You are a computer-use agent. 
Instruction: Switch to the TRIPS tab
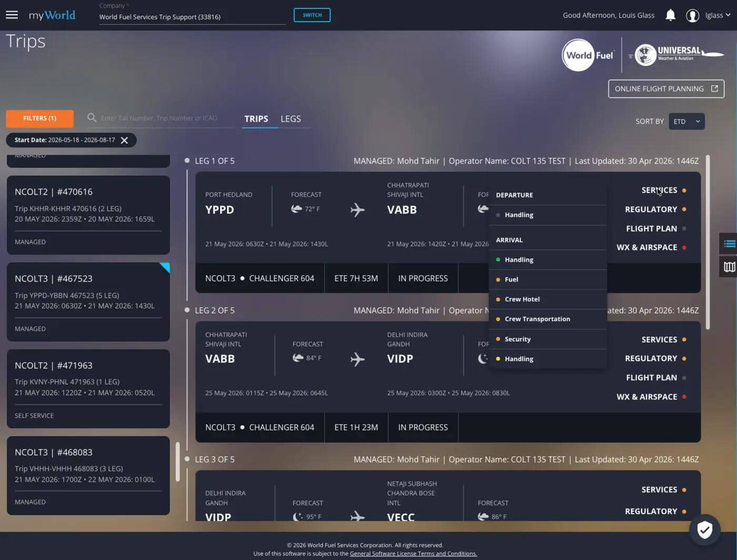coord(256,119)
